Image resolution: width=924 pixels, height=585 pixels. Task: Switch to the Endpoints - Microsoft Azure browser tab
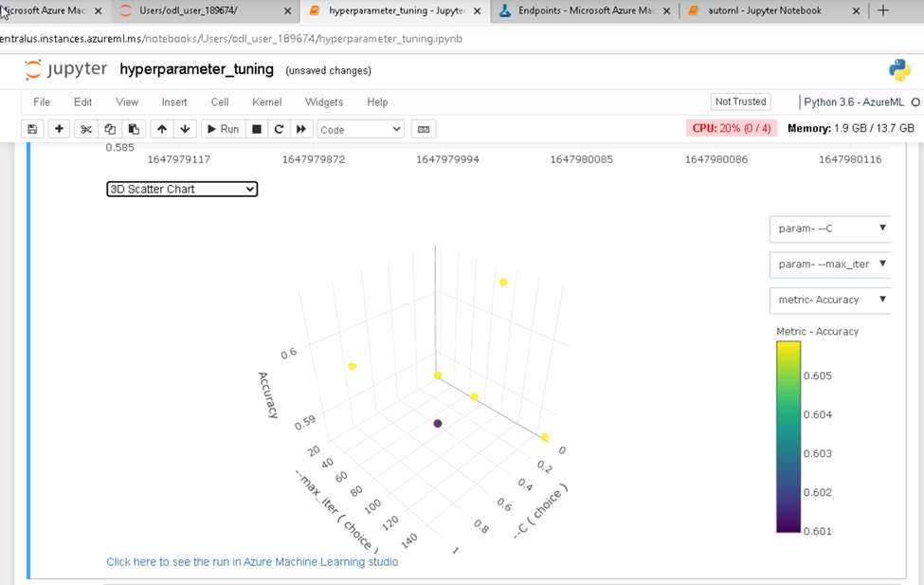[x=587, y=10]
